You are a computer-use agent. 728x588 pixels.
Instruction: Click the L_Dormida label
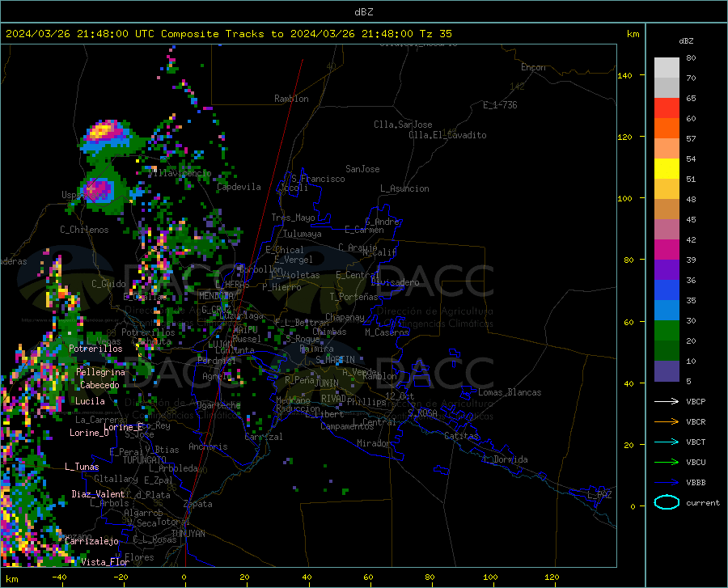[506, 459]
